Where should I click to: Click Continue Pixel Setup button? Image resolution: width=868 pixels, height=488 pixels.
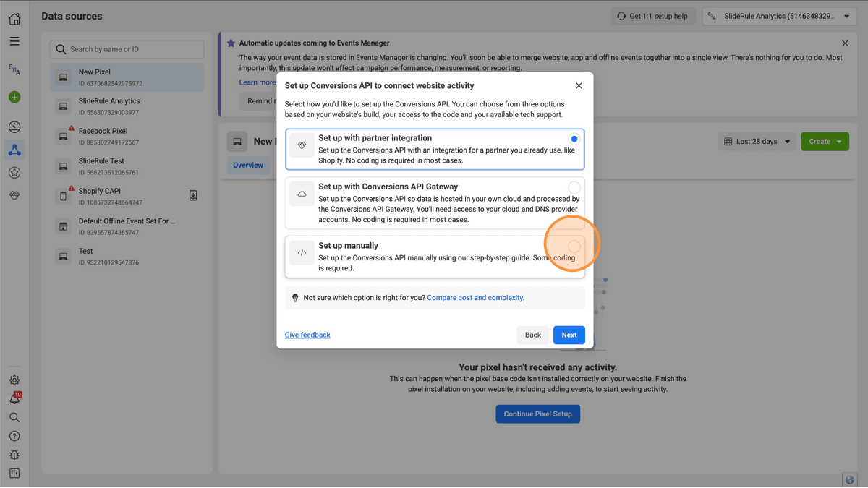click(538, 414)
